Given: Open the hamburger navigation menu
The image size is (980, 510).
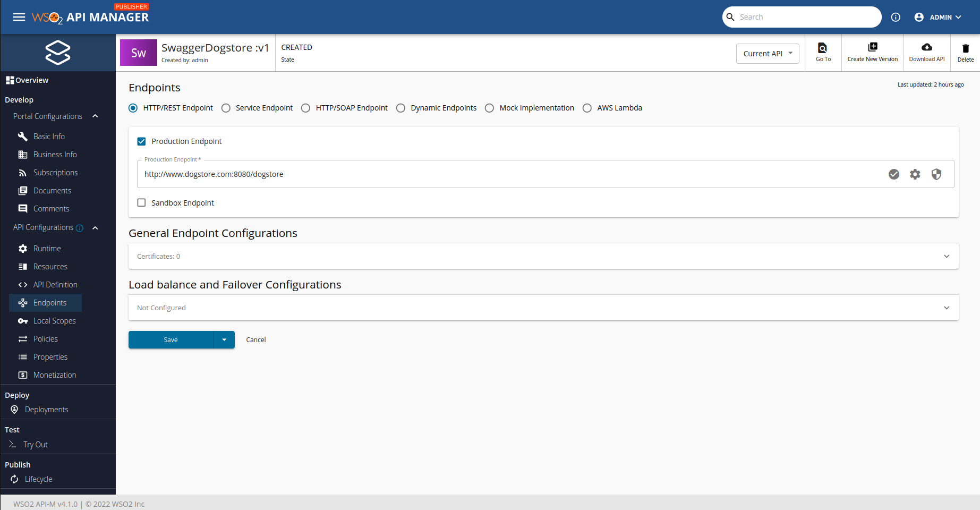Looking at the screenshot, I should (x=19, y=17).
